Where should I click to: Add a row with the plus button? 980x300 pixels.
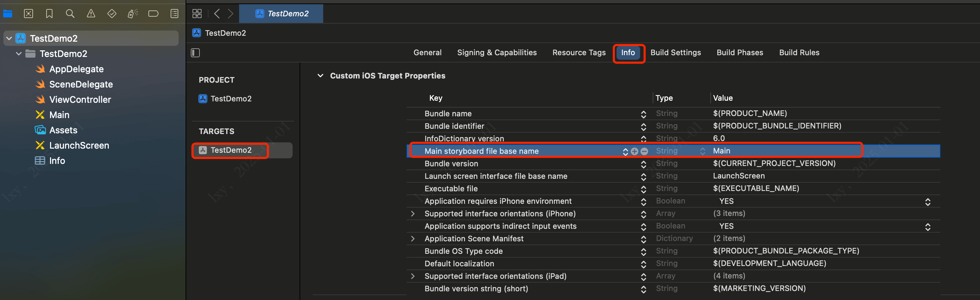(634, 151)
